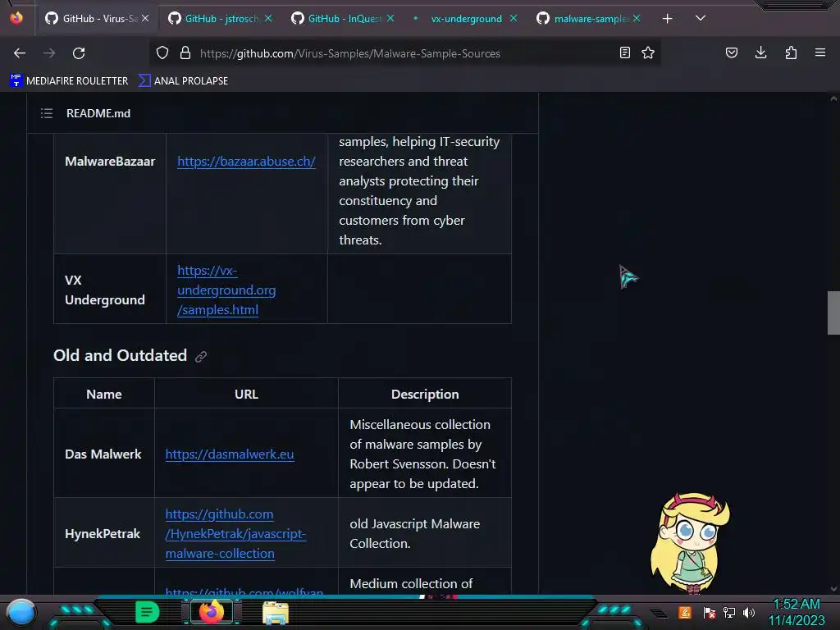The height and width of the screenshot is (630, 840).
Task: Close the malware-samples tab
Action: coord(637,18)
